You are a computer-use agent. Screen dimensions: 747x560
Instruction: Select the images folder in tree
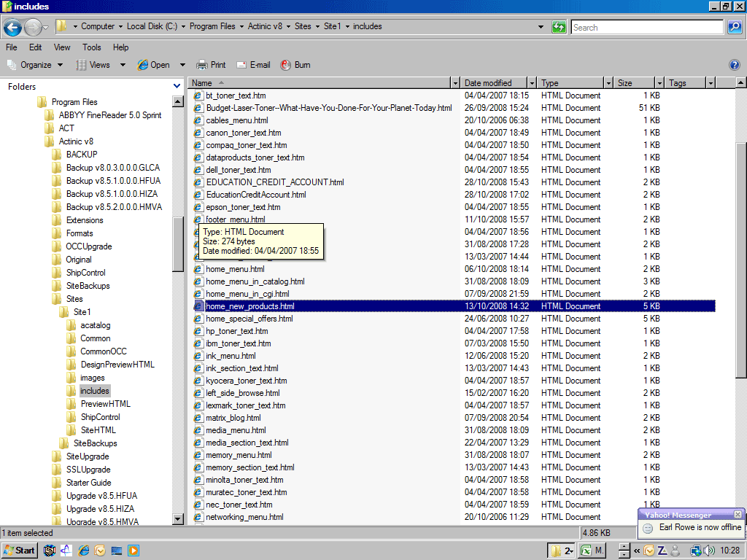pyautogui.click(x=92, y=378)
